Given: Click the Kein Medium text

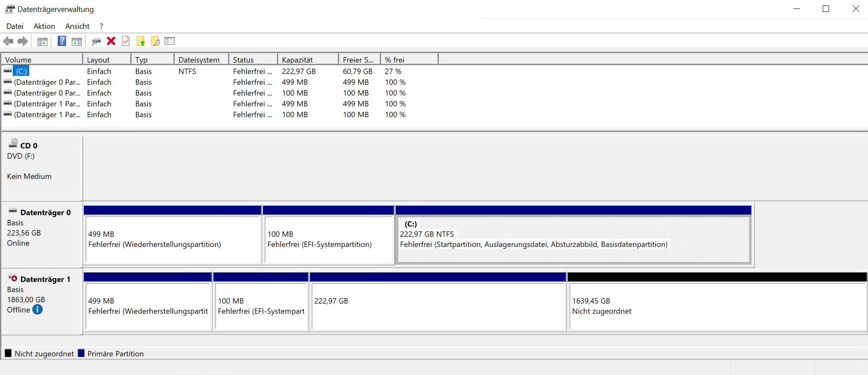Looking at the screenshot, I should coord(29,176).
